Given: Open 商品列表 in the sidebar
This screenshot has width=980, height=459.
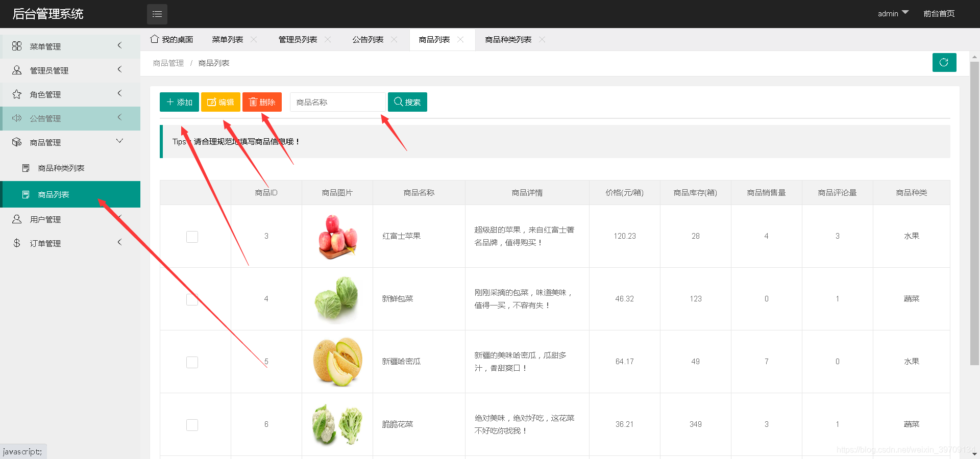Looking at the screenshot, I should pos(70,194).
